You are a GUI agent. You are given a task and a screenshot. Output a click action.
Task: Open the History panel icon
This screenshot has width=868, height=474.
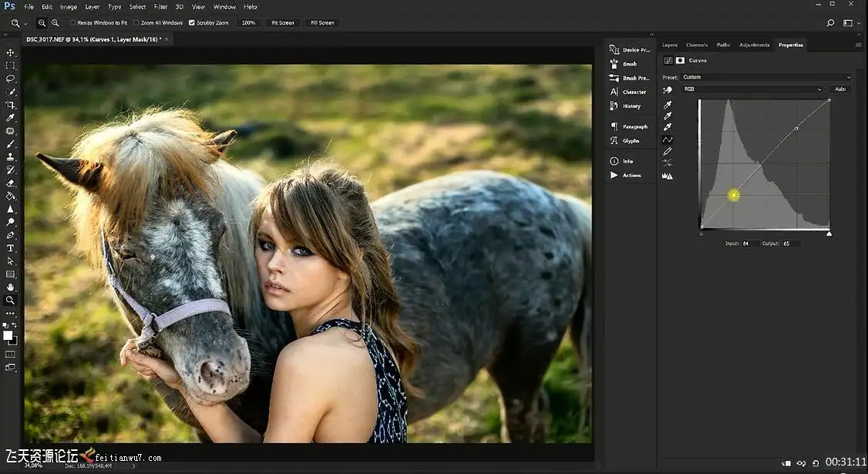(x=614, y=106)
